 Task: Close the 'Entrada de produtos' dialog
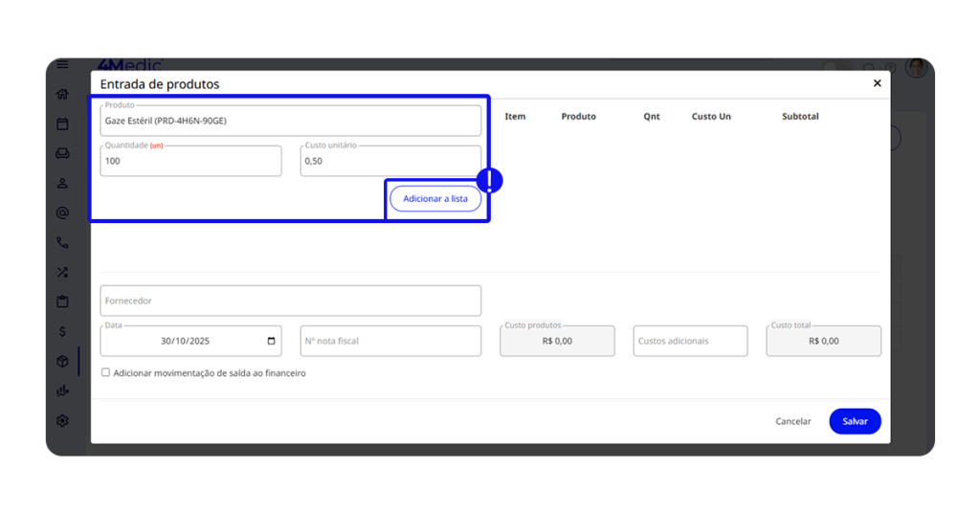click(x=877, y=84)
